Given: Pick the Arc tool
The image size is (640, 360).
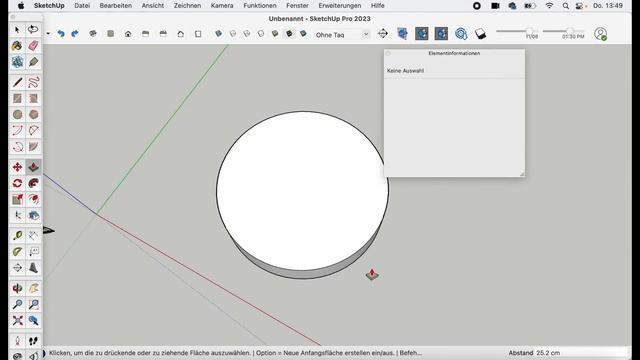Looking at the screenshot, I should [x=17, y=131].
